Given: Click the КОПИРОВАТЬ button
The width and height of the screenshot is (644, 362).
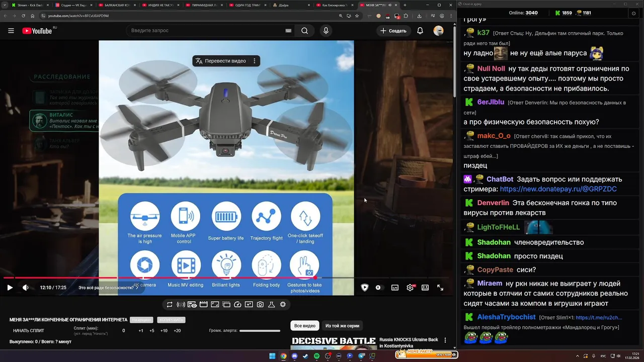Looking at the screenshot, I should pos(171,320).
